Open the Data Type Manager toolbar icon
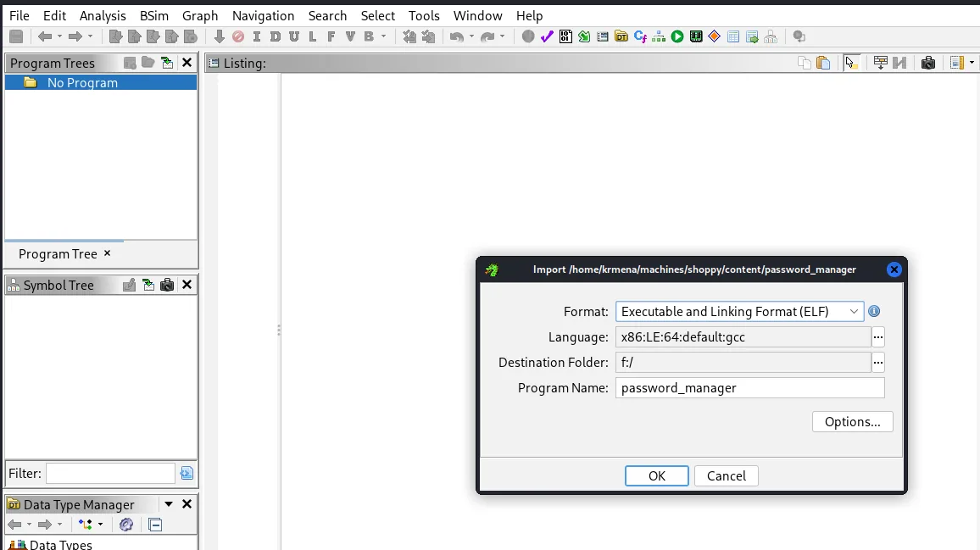This screenshot has height=550, width=980. [x=621, y=37]
